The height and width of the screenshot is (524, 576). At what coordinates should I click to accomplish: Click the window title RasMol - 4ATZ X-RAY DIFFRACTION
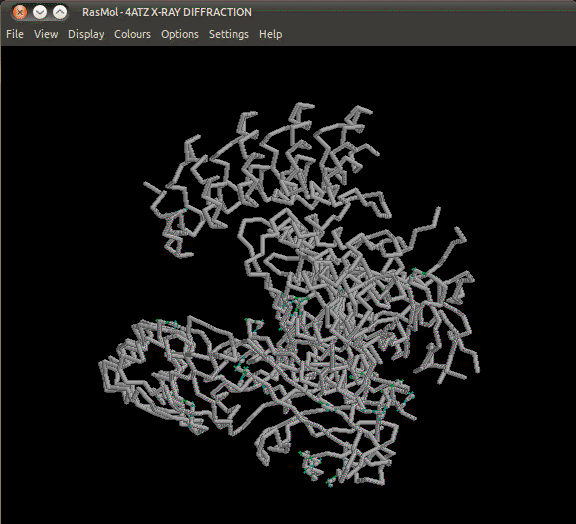(x=167, y=12)
